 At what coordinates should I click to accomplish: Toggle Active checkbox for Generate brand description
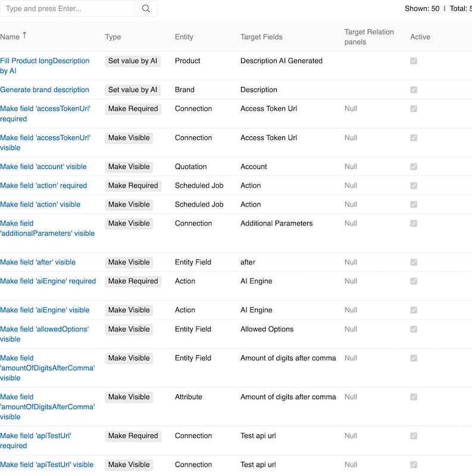(x=414, y=90)
